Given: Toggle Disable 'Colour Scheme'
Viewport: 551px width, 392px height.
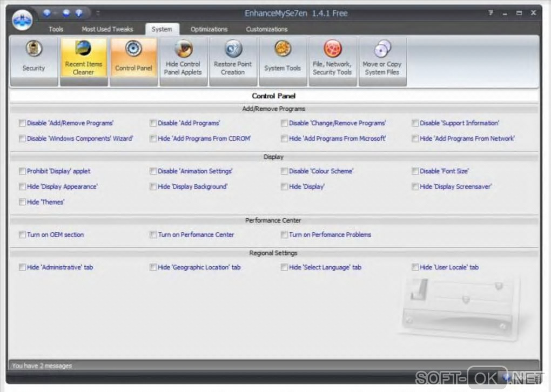Looking at the screenshot, I should [284, 171].
